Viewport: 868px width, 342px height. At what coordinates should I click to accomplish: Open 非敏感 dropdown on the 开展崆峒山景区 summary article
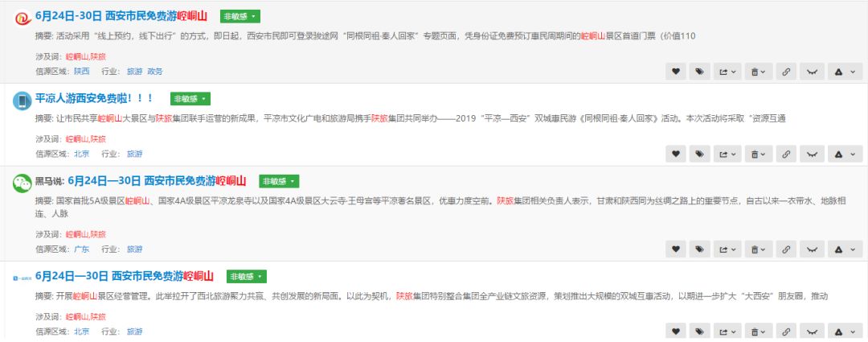[247, 277]
